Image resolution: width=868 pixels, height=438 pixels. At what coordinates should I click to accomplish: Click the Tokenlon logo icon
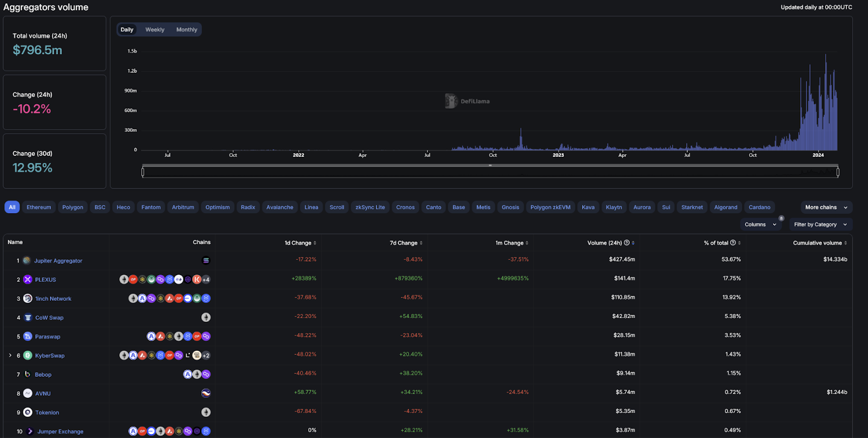click(x=28, y=412)
